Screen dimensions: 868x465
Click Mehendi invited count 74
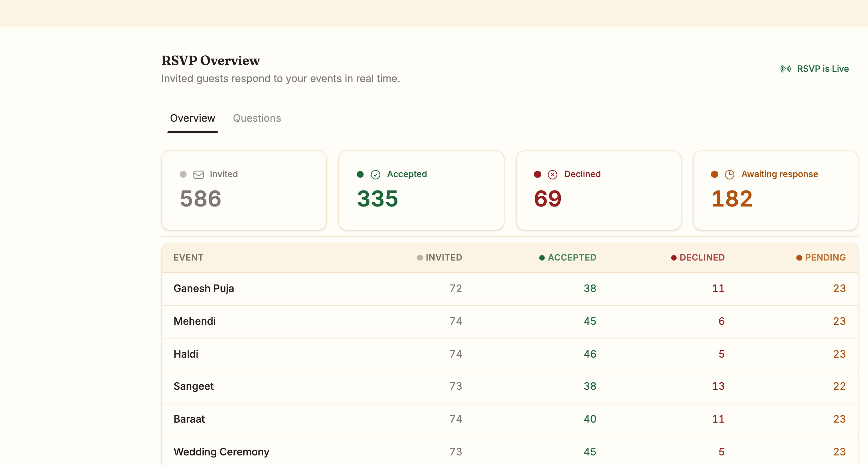point(456,321)
